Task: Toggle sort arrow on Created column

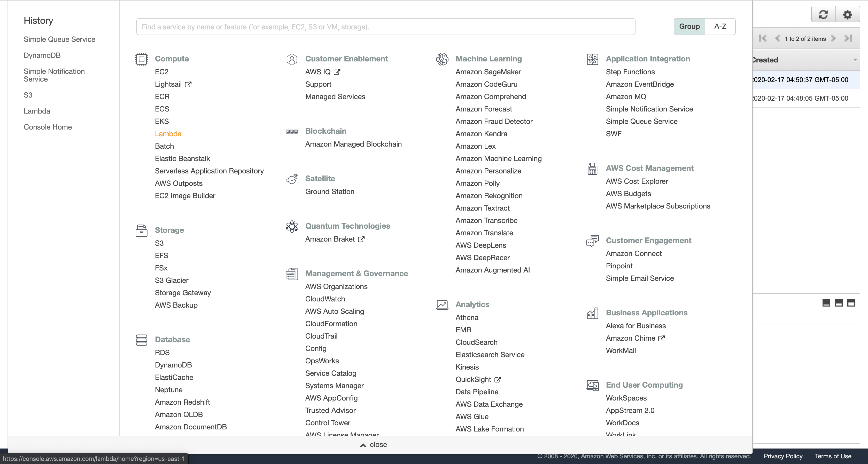Action: coord(855,60)
